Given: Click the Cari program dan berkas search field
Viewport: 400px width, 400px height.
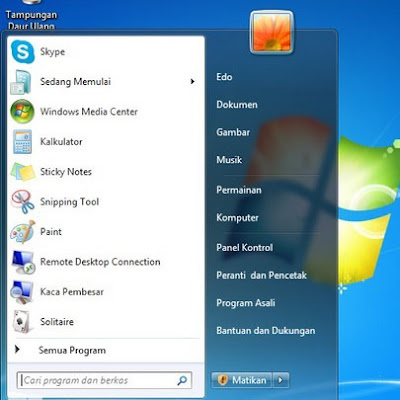Looking at the screenshot, I should [104, 380].
